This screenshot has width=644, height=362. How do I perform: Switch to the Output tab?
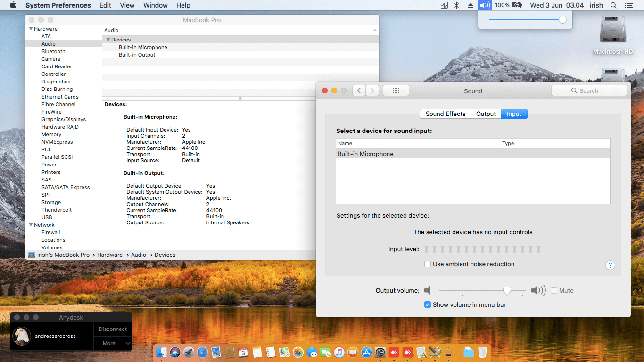pos(486,114)
